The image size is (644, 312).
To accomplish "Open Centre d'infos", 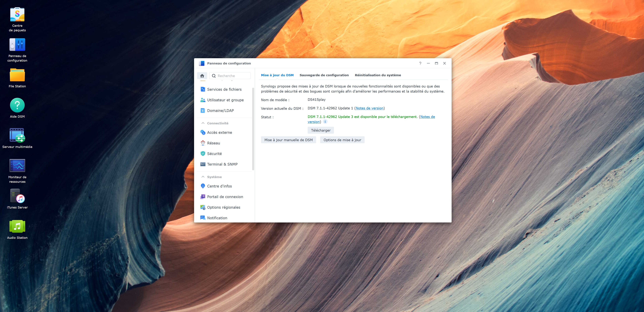I will click(x=219, y=186).
